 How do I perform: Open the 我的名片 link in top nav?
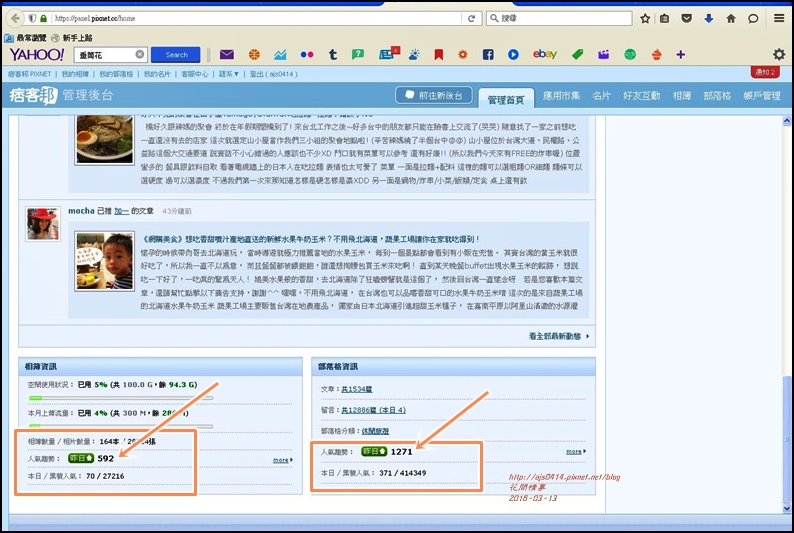(157, 74)
